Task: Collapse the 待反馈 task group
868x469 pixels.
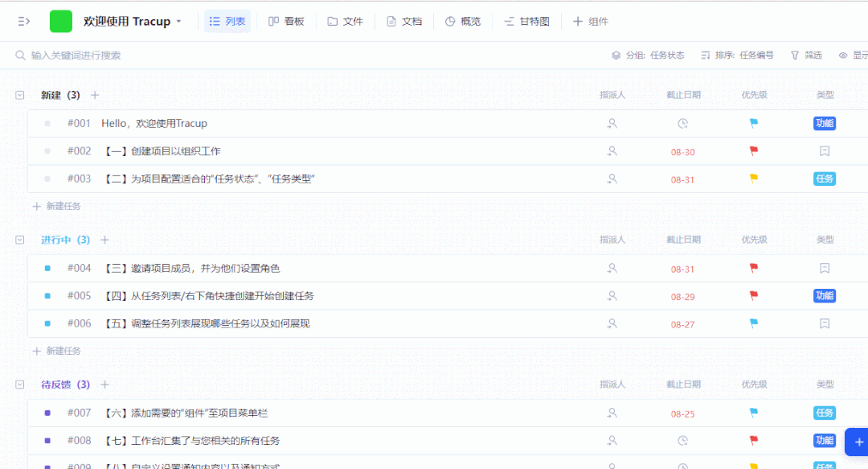Action: click(x=20, y=385)
